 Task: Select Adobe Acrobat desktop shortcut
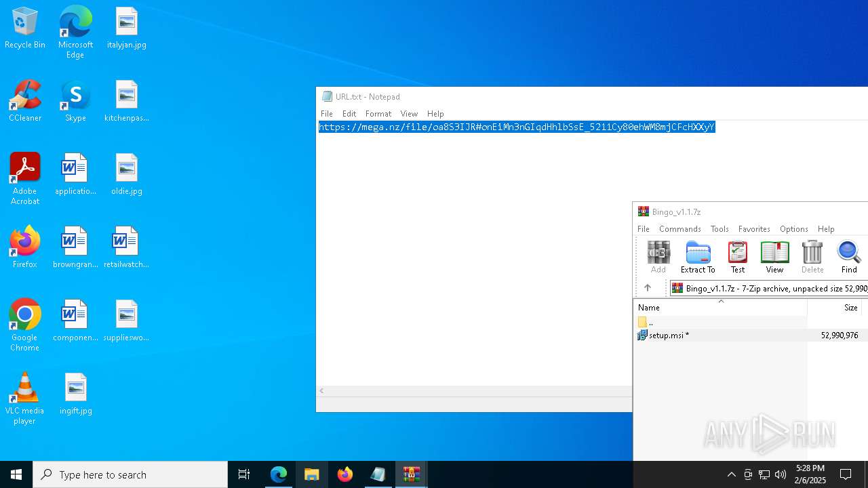click(25, 179)
